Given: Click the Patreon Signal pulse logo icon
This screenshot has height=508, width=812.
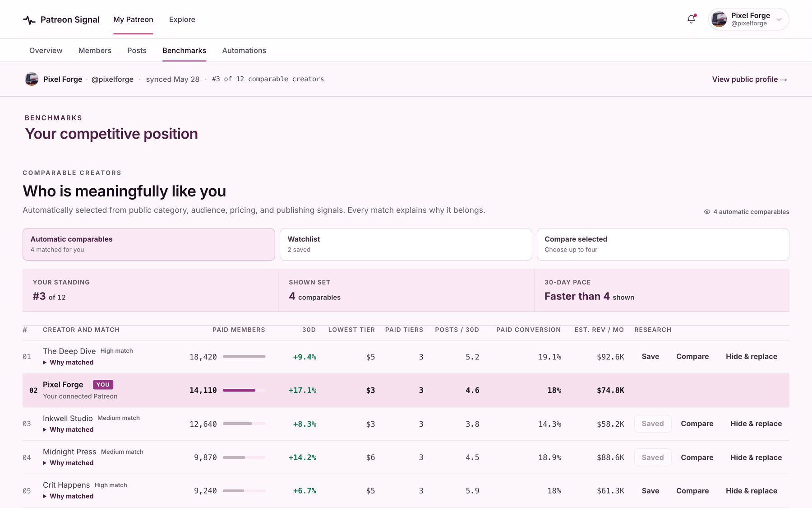Looking at the screenshot, I should (x=29, y=20).
